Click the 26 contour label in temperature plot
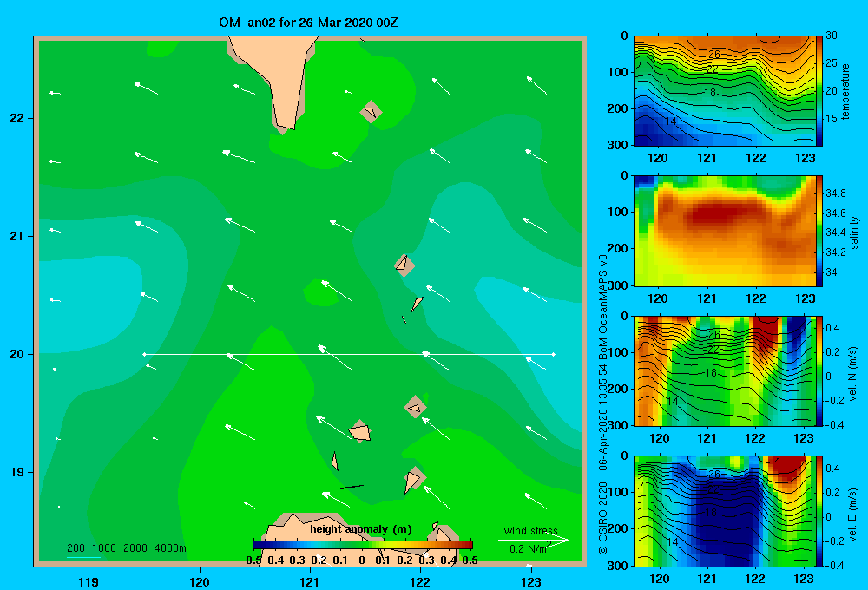Screen dimensions: 868x590 pos(714,55)
